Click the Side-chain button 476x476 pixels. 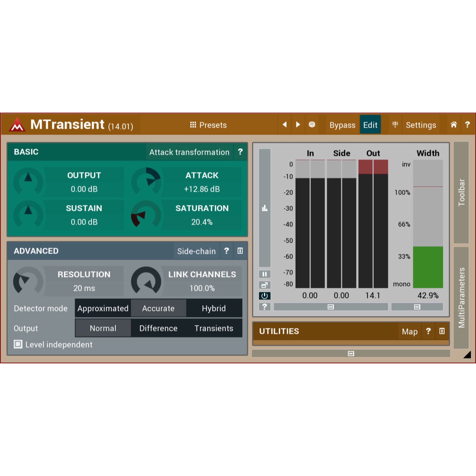pyautogui.click(x=197, y=251)
